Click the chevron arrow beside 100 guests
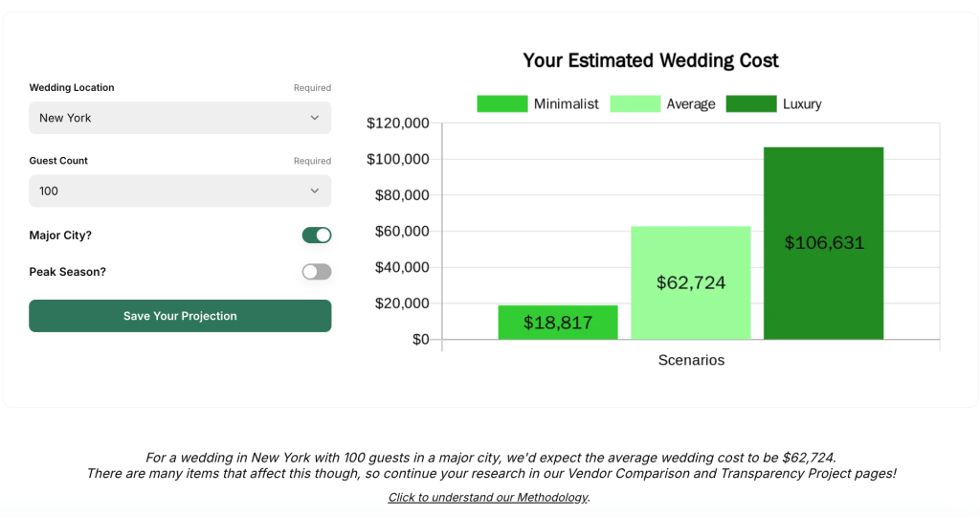The height and width of the screenshot is (517, 980). click(x=314, y=191)
